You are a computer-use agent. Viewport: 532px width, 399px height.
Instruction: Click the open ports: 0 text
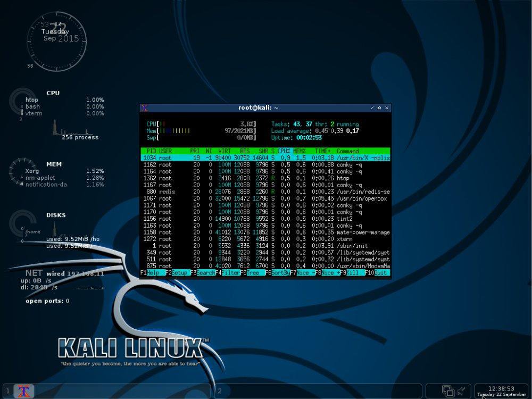click(x=47, y=301)
